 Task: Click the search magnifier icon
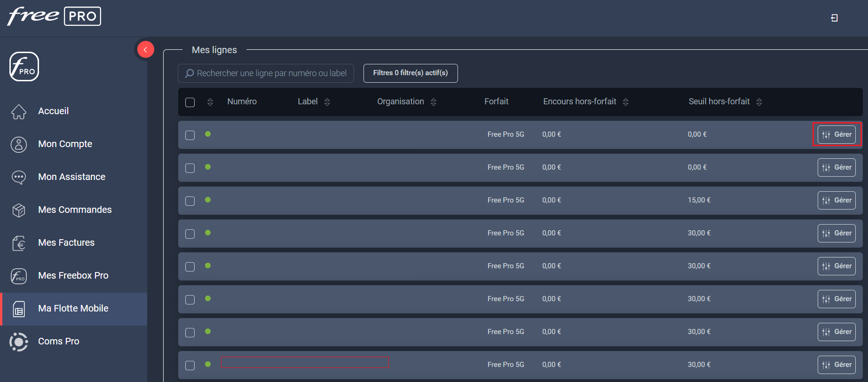[189, 73]
